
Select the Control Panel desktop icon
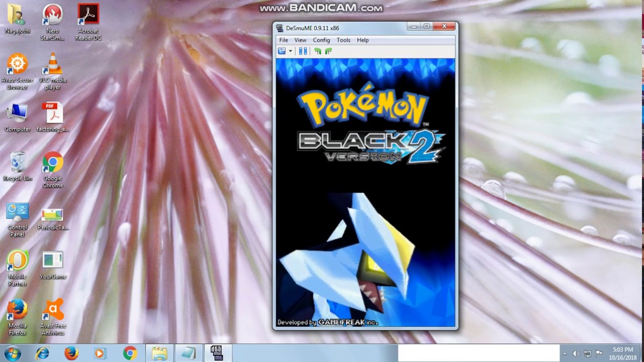tap(17, 219)
